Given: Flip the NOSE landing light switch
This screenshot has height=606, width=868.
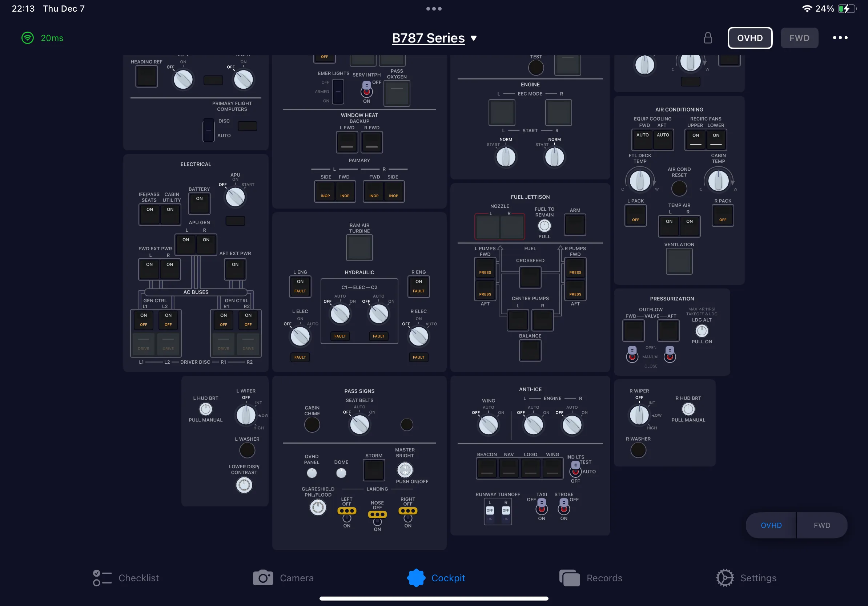Looking at the screenshot, I should pyautogui.click(x=377, y=518).
